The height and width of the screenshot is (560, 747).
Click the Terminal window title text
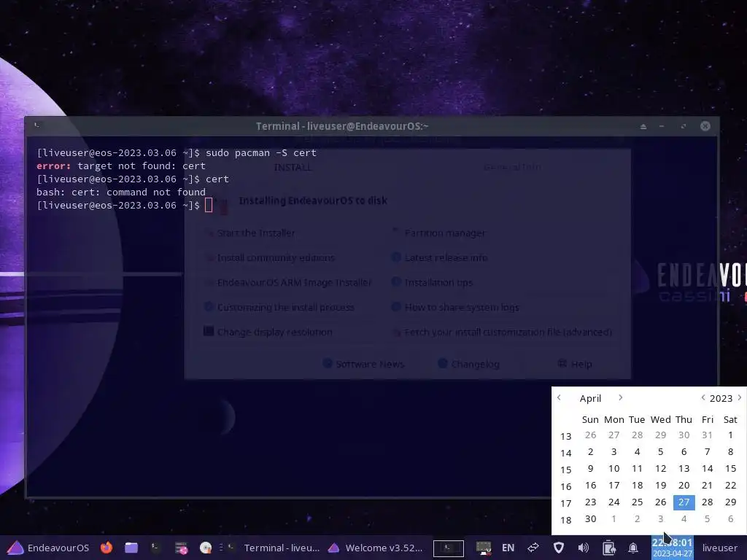pos(342,126)
